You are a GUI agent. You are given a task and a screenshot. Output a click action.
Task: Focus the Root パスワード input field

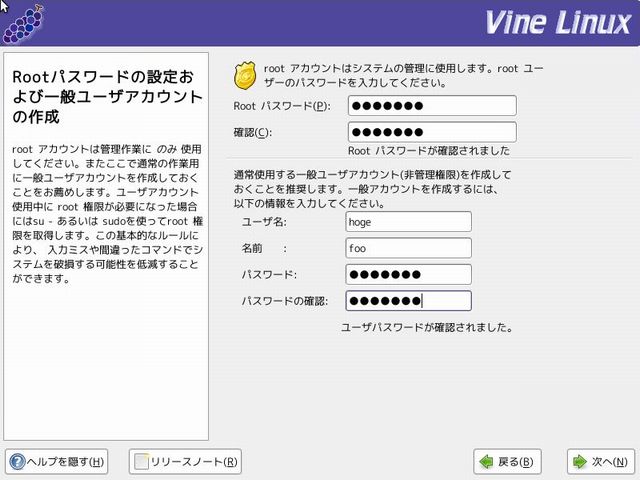[432, 106]
